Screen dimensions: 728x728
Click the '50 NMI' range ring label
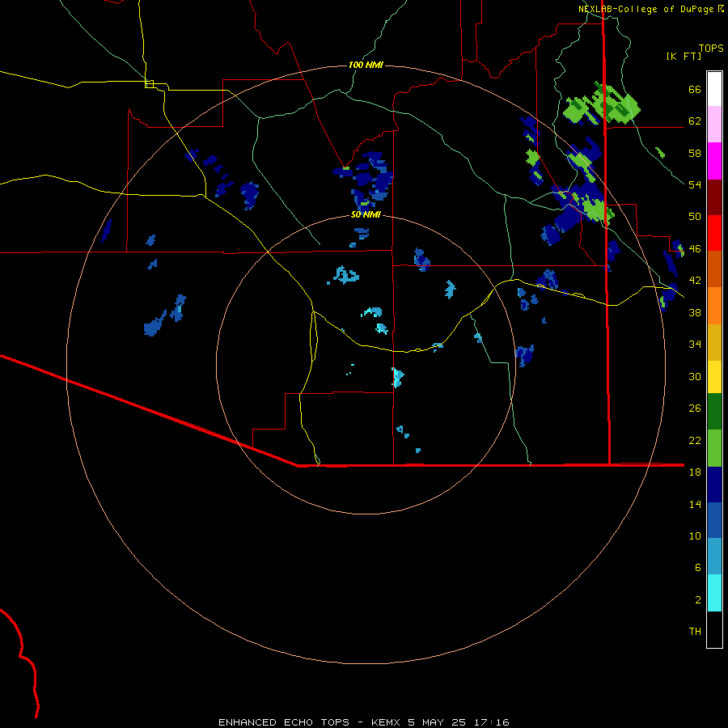pyautogui.click(x=366, y=214)
